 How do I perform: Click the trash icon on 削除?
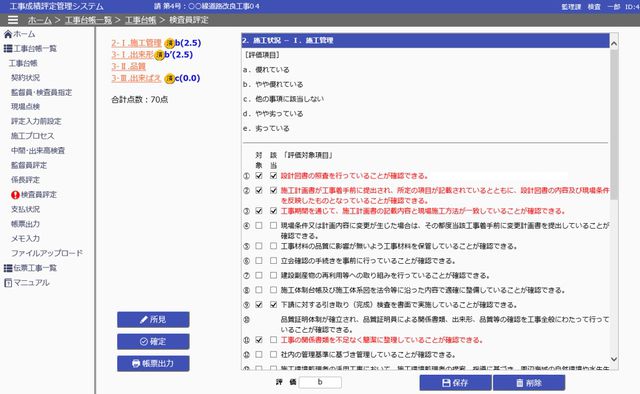pyautogui.click(x=520, y=383)
